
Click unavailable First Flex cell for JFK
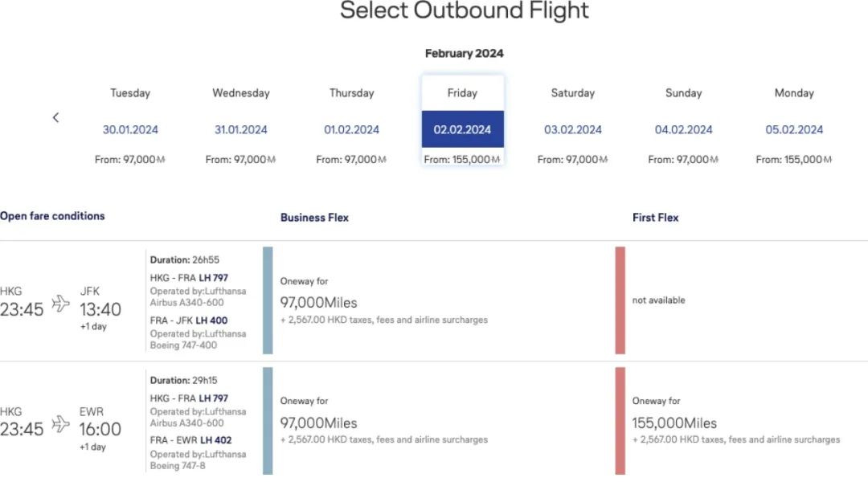coord(659,300)
